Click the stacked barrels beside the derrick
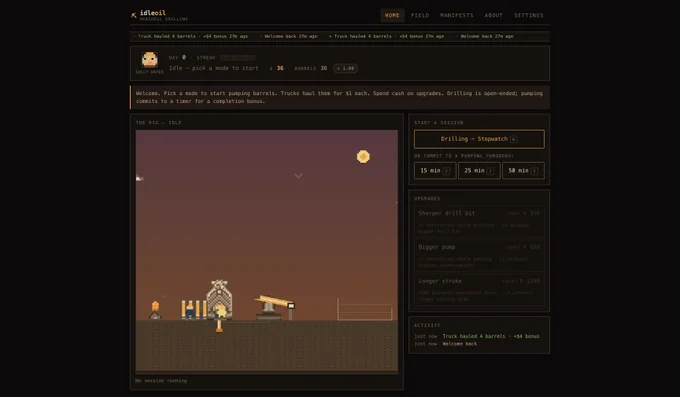 pos(194,310)
